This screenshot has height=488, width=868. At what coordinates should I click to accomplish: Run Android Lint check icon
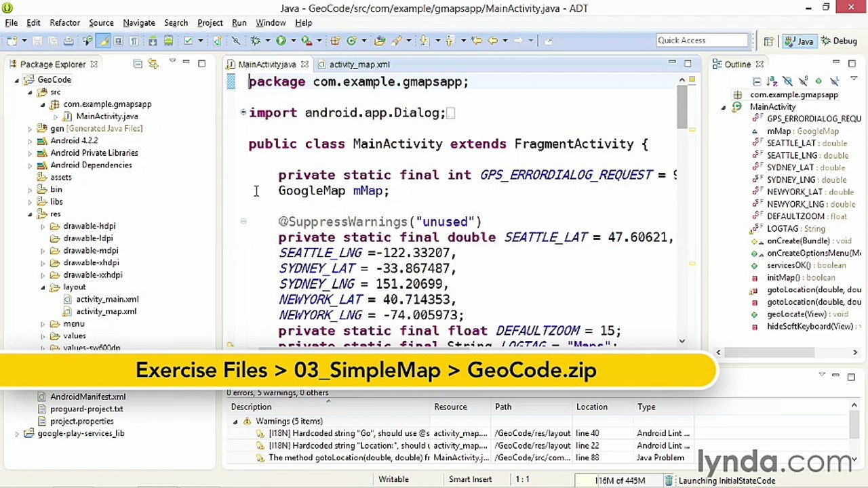[188, 41]
